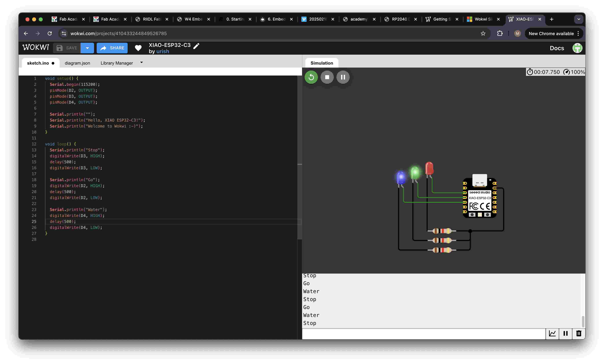Screen dimensions: 604x364
Task: Share the project via SHARE button
Action: (x=112, y=48)
